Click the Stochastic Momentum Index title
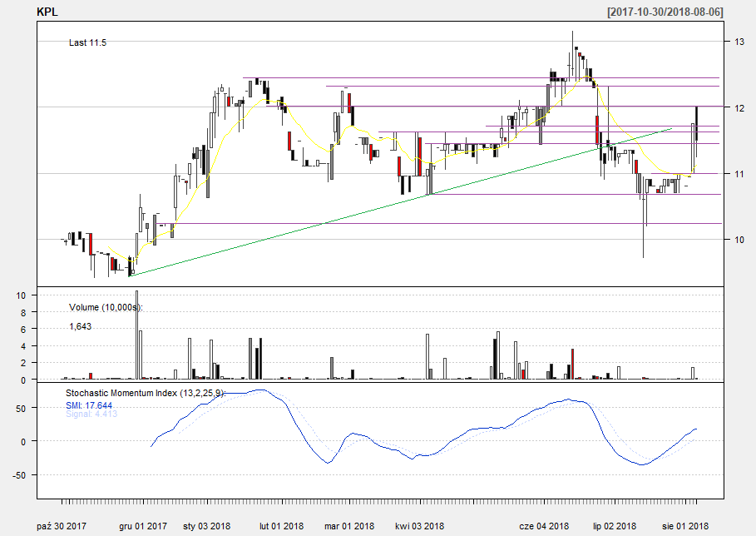 coord(145,393)
